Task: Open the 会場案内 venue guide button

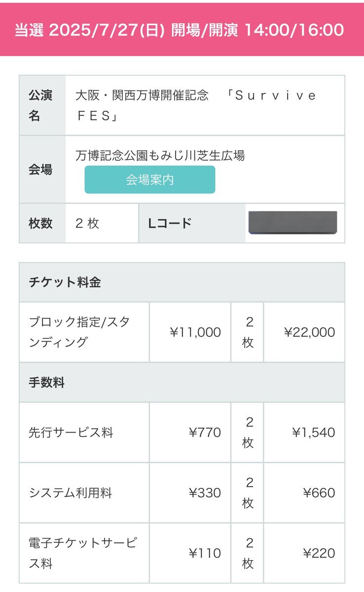Action: (x=150, y=180)
